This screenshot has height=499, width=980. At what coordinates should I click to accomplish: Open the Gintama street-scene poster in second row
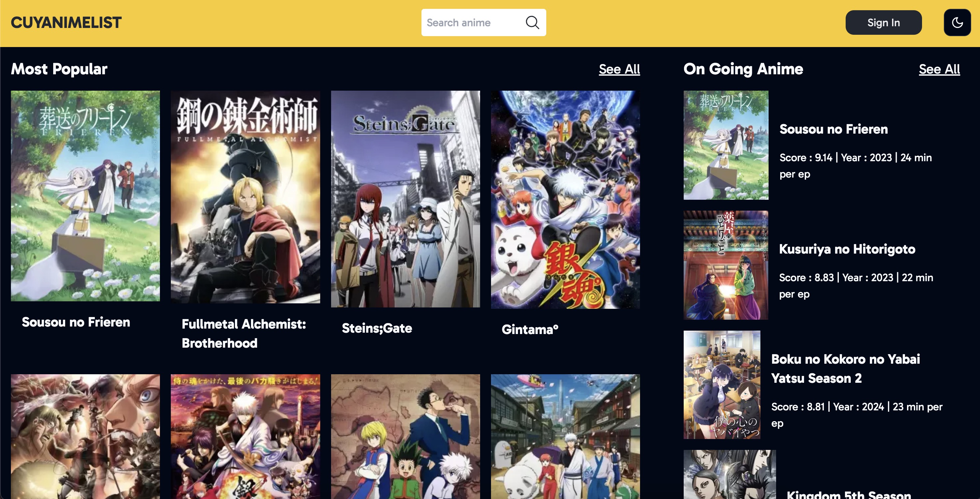tap(565, 437)
